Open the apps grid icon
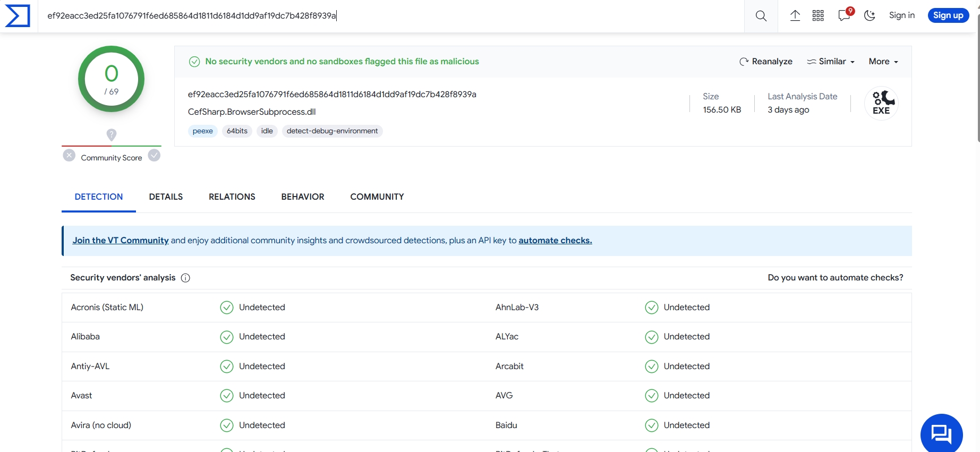The width and height of the screenshot is (980, 452). click(818, 16)
